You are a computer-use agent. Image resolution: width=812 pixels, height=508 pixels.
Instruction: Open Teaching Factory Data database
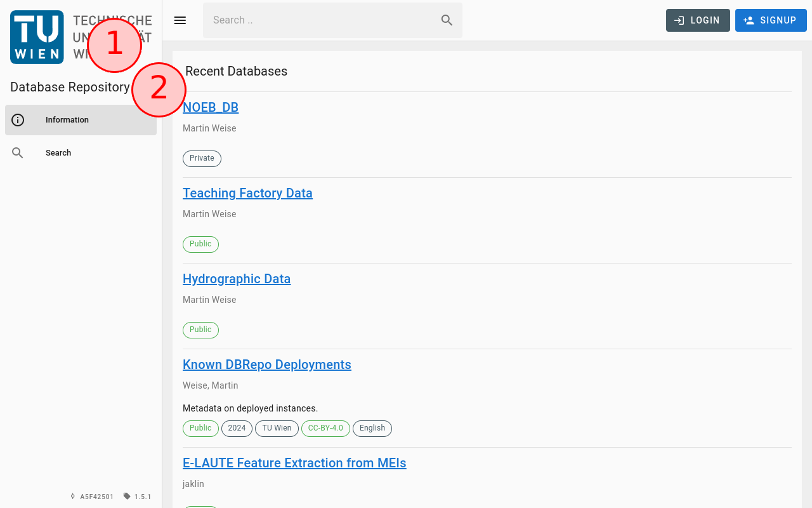[x=247, y=193]
